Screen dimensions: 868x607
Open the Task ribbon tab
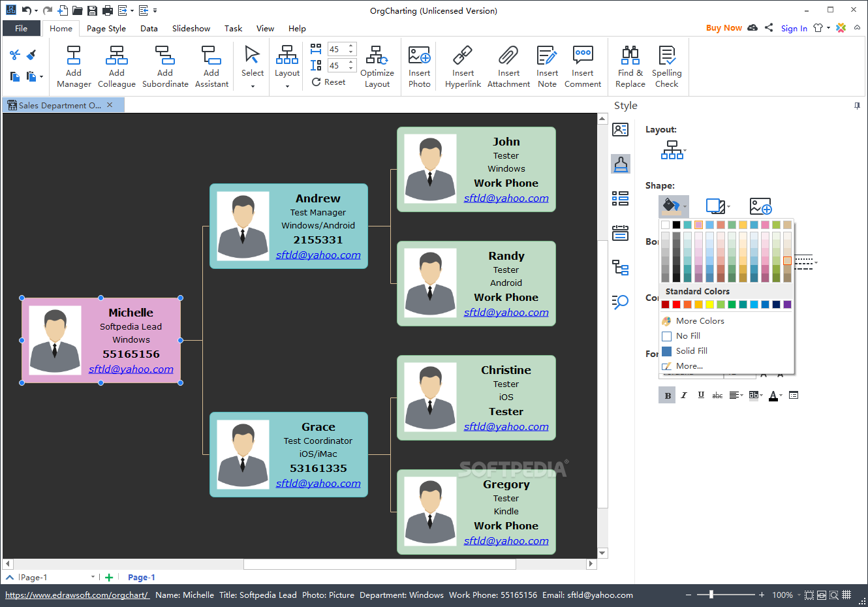point(233,29)
